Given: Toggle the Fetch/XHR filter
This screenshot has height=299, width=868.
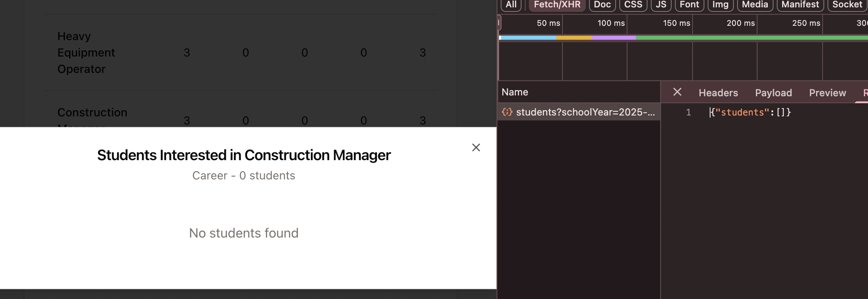Looking at the screenshot, I should tap(557, 5).
